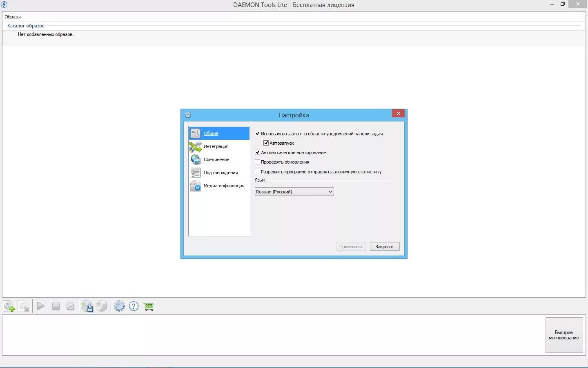Click the grey Burn disc icon
This screenshot has width=588, height=368.
[102, 306]
